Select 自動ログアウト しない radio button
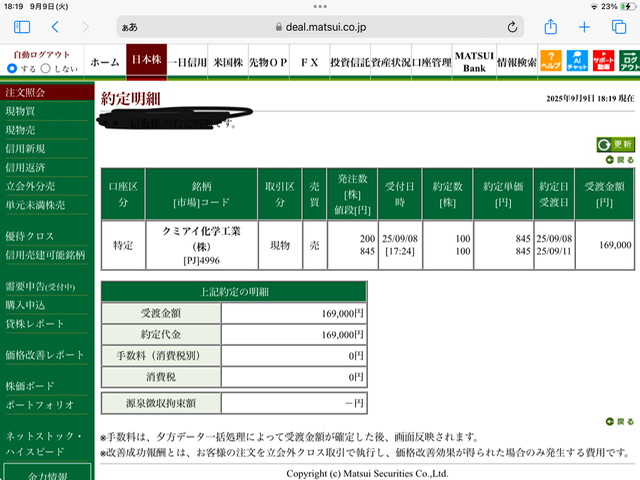Screen dimensions: 640x480 click(46, 68)
